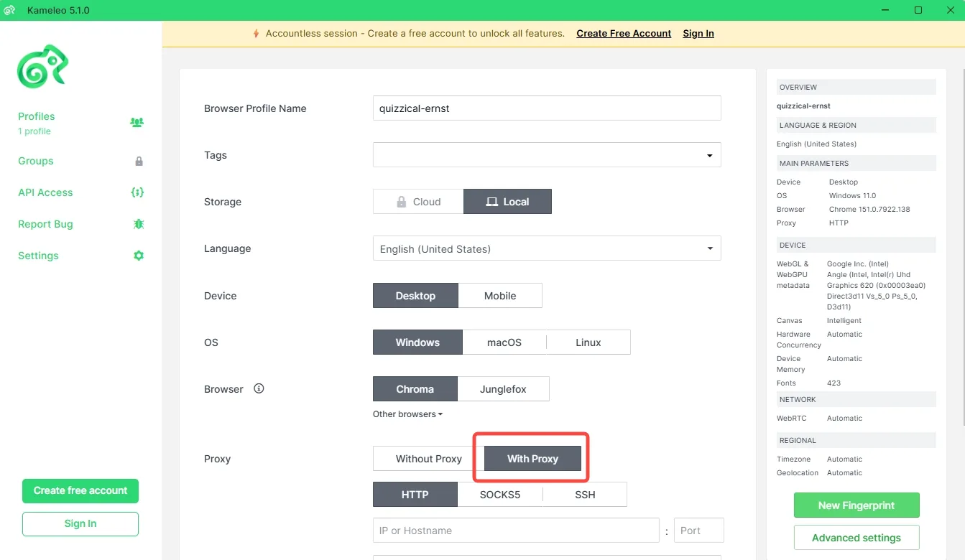The image size is (965, 560).
Task: Open Groups in the sidebar
Action: [36, 161]
